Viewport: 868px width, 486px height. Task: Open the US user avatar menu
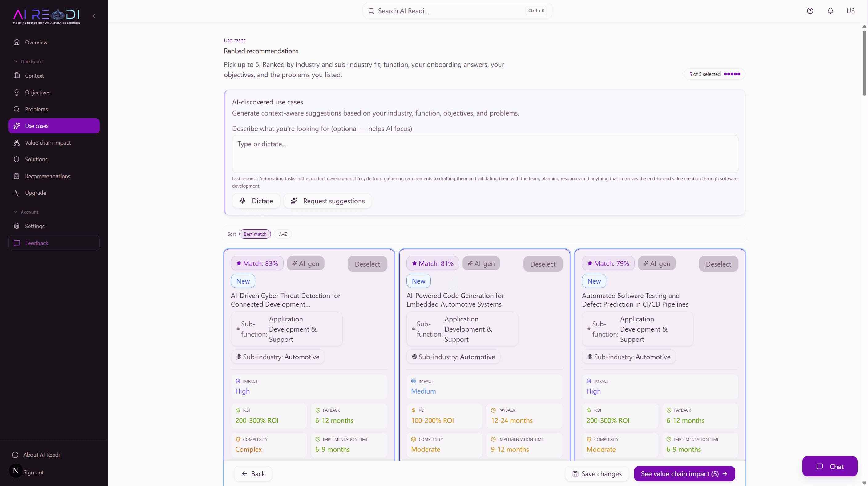click(x=850, y=11)
